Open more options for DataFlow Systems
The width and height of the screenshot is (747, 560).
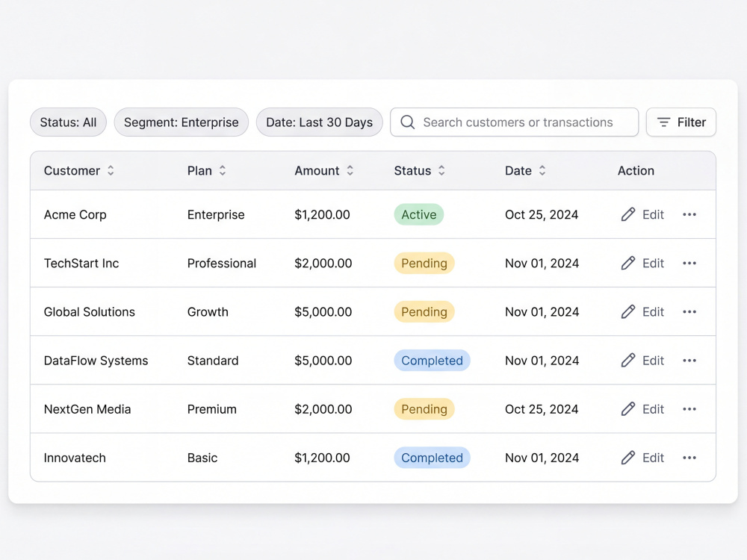pyautogui.click(x=689, y=361)
